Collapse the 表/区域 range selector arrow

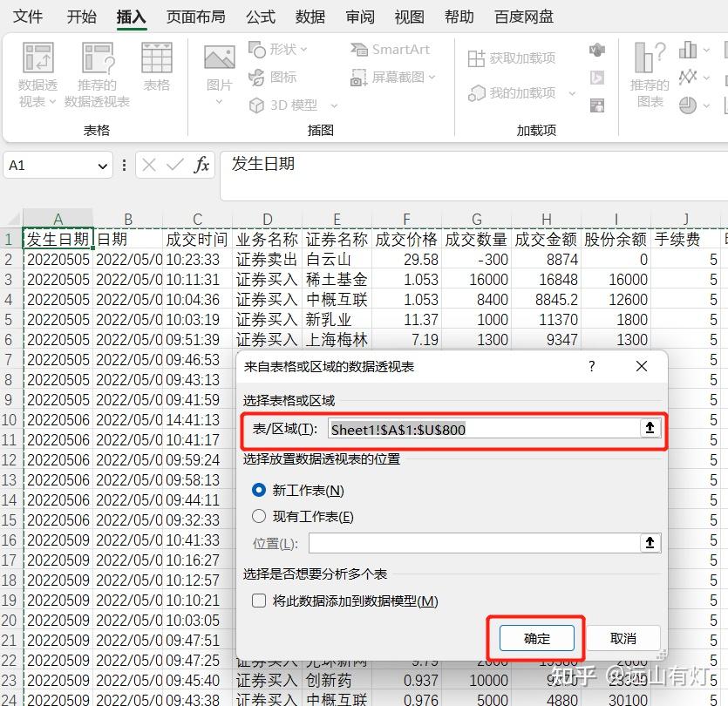pyautogui.click(x=650, y=427)
